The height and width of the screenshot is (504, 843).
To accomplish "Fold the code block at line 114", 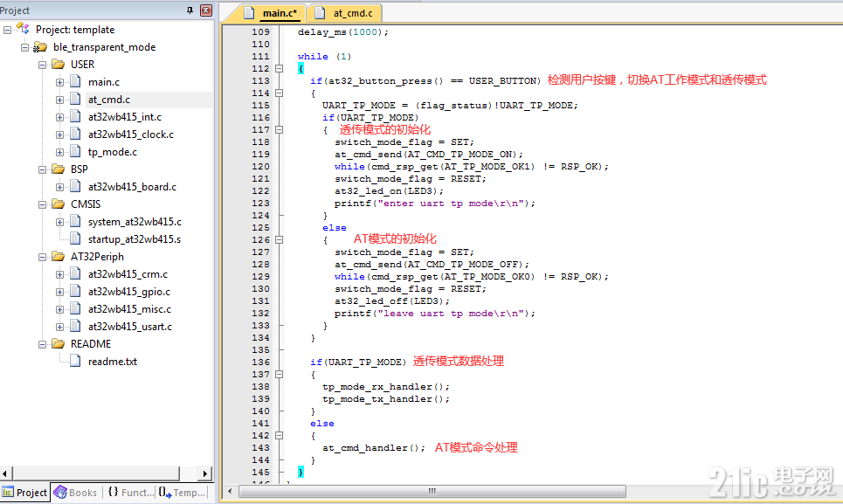I will (279, 93).
